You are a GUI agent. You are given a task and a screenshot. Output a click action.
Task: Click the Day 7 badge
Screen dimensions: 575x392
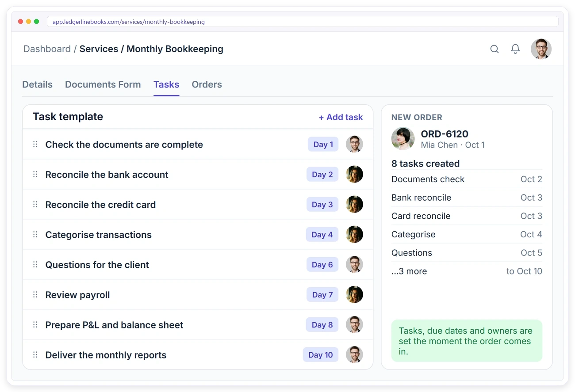[322, 295]
